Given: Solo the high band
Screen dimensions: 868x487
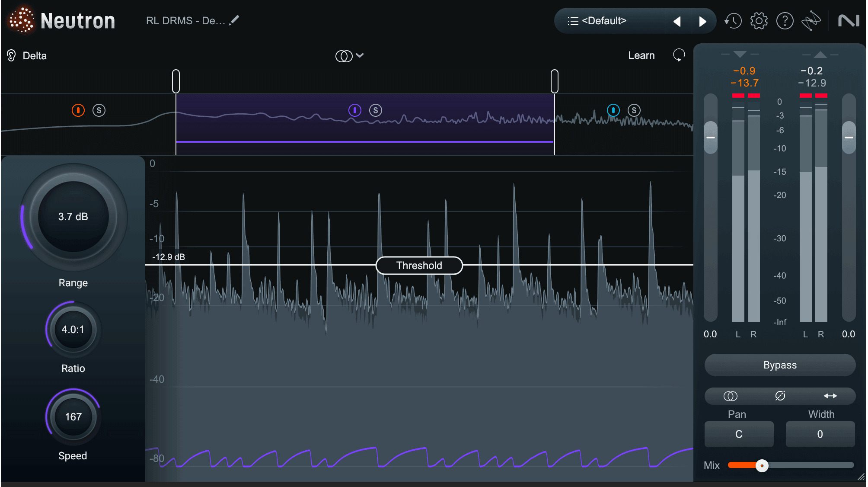Looking at the screenshot, I should click(x=634, y=110).
